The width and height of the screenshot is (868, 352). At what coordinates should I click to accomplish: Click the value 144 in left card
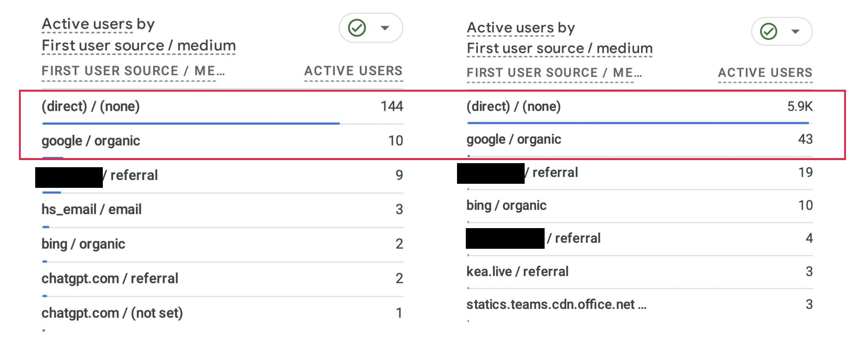[x=392, y=107]
